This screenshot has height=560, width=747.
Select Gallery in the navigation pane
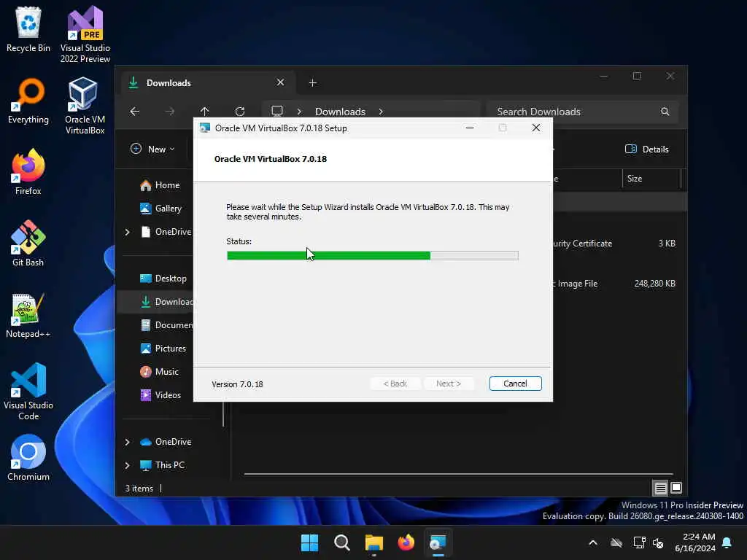coord(160,209)
